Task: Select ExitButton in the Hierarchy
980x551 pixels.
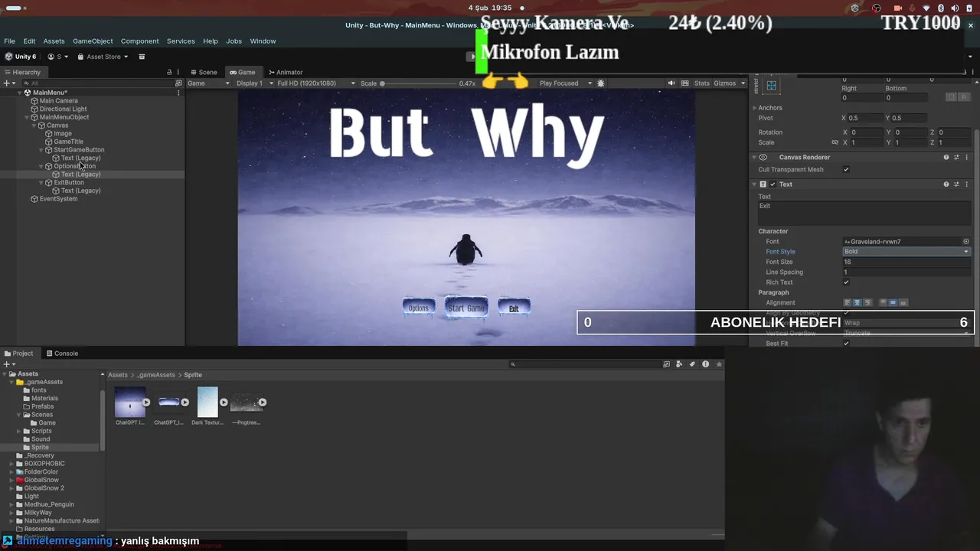Action: click(x=69, y=183)
